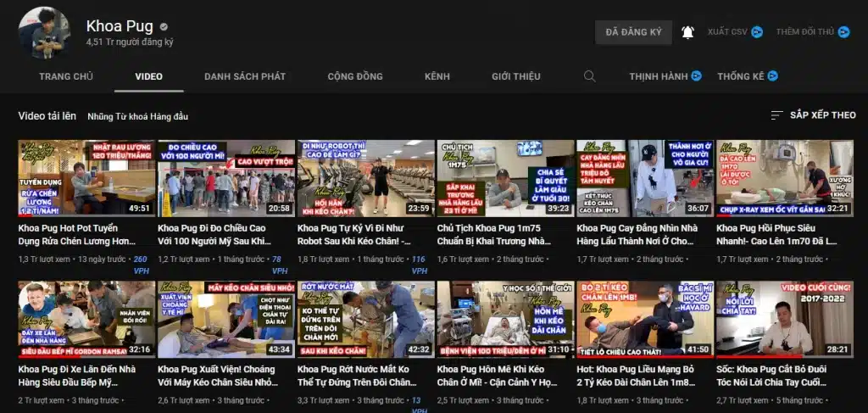Screen dimensions: 868x413
Task: Click title Hot: Khoa Pug Liều Mạng
Action: click(635, 376)
